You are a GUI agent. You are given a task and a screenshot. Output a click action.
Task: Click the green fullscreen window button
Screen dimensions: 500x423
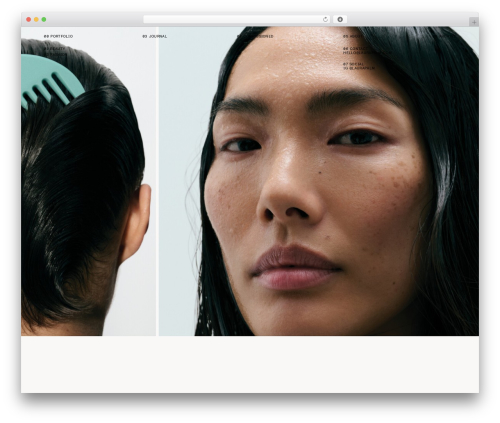44,19
